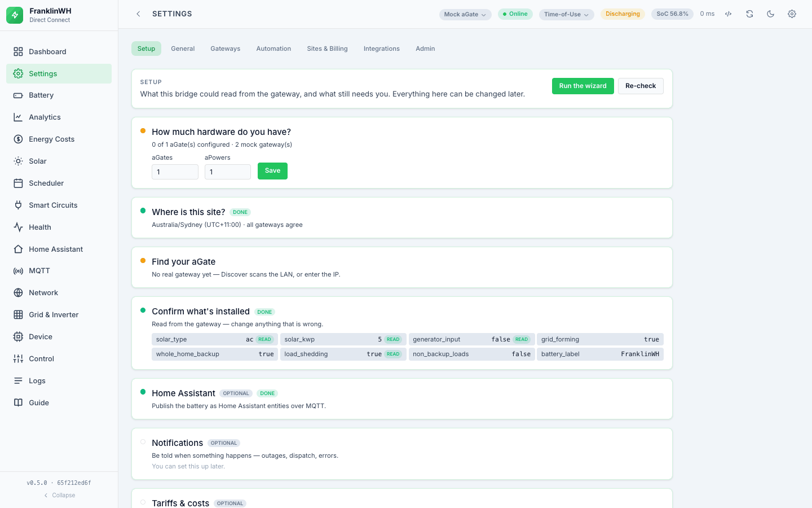The width and height of the screenshot is (812, 508).
Task: Open the Logs lines icon
Action: point(18,381)
